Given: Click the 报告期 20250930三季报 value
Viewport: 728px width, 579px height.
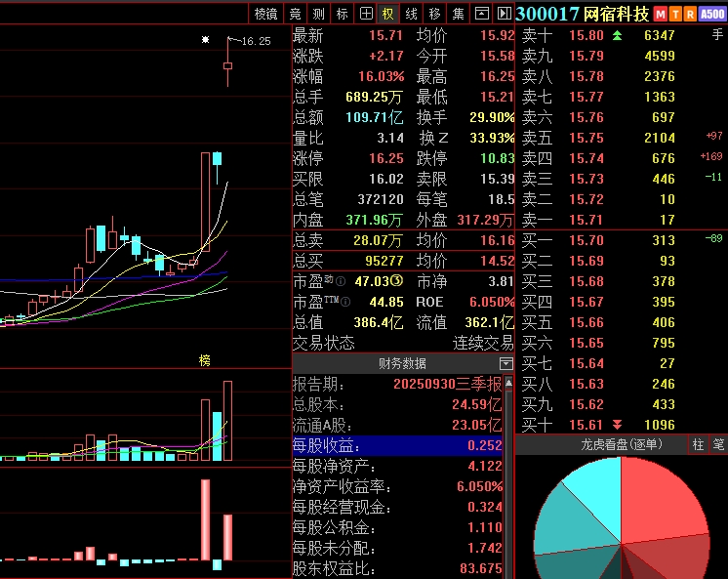Looking at the screenshot, I should pyautogui.click(x=448, y=384).
